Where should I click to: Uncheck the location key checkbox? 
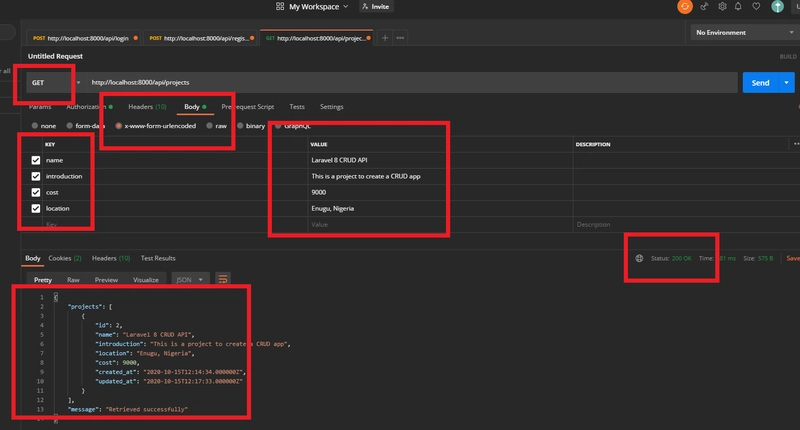[x=36, y=209]
